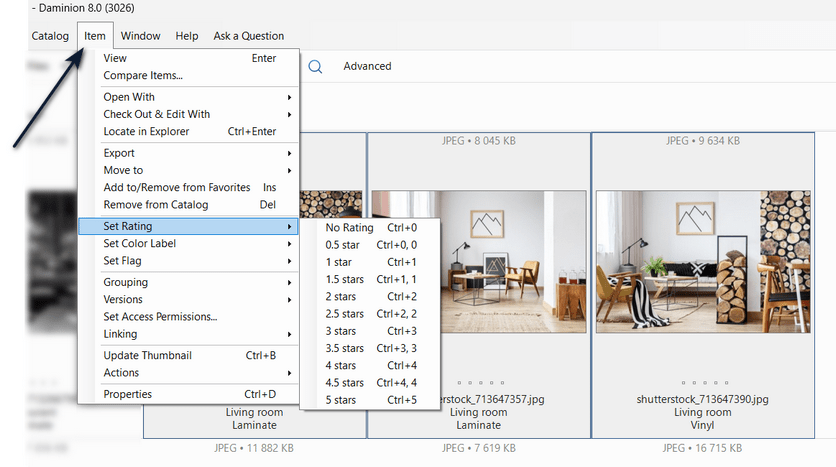Viewport: 836px width, 467px height.
Task: Expand the Set Color Label submenu
Action: tap(139, 244)
